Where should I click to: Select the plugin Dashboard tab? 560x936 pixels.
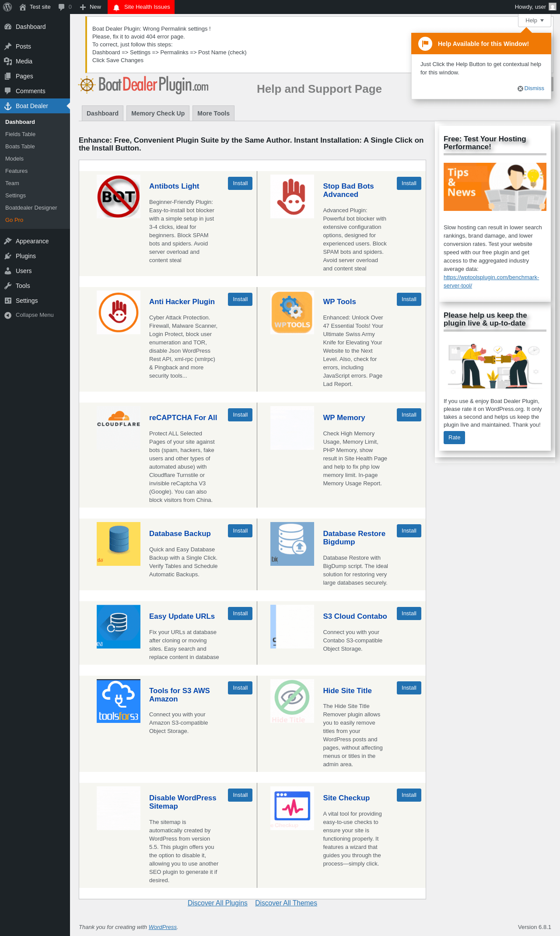102,113
